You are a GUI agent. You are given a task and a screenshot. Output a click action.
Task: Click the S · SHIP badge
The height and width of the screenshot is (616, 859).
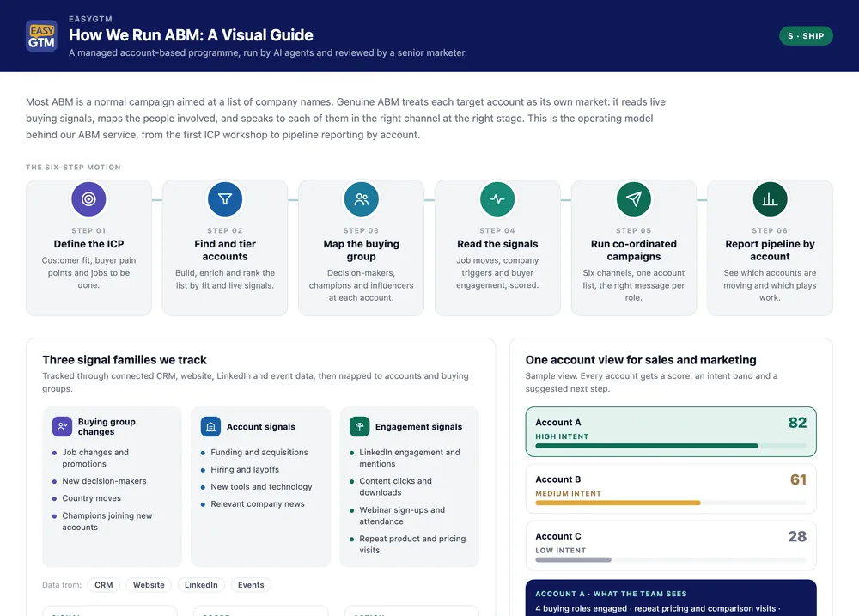click(806, 35)
